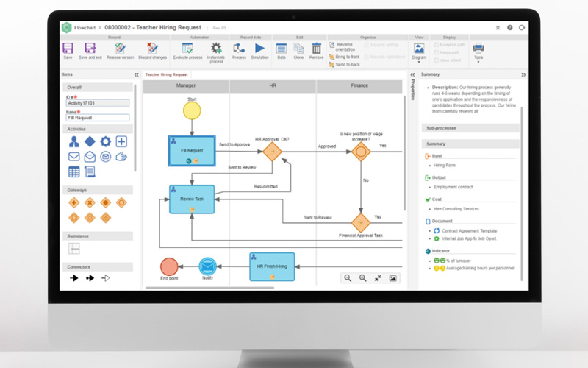Click Discard changes in the toolbar
This screenshot has width=588, height=368.
tap(150, 49)
